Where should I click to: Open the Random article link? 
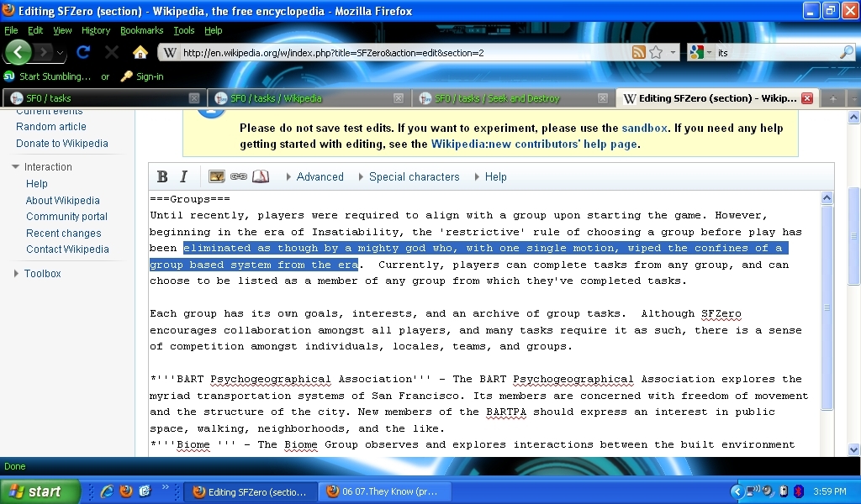point(51,127)
